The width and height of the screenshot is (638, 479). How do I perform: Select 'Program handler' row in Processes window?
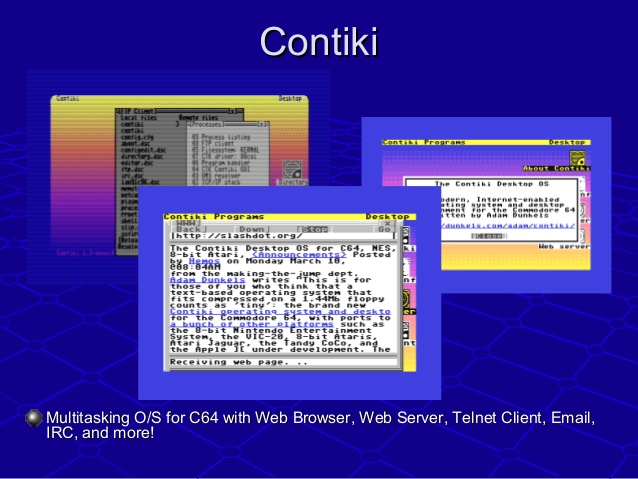(x=221, y=163)
